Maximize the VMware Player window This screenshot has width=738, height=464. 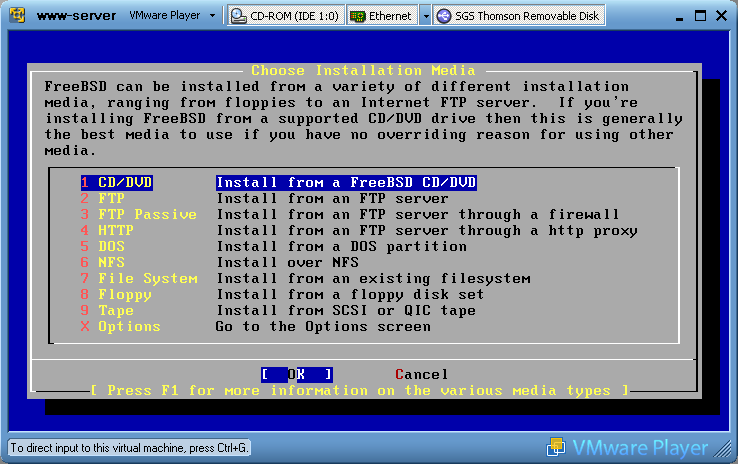point(700,16)
